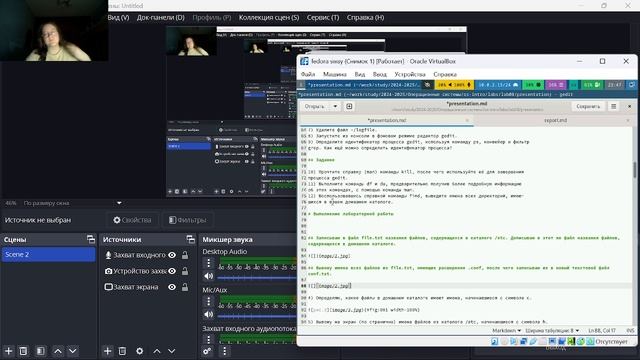Viewport: 640px width, 360px height.
Task: Click the 10.0.2.15/24 network block in sway bar
Action: coord(498,85)
